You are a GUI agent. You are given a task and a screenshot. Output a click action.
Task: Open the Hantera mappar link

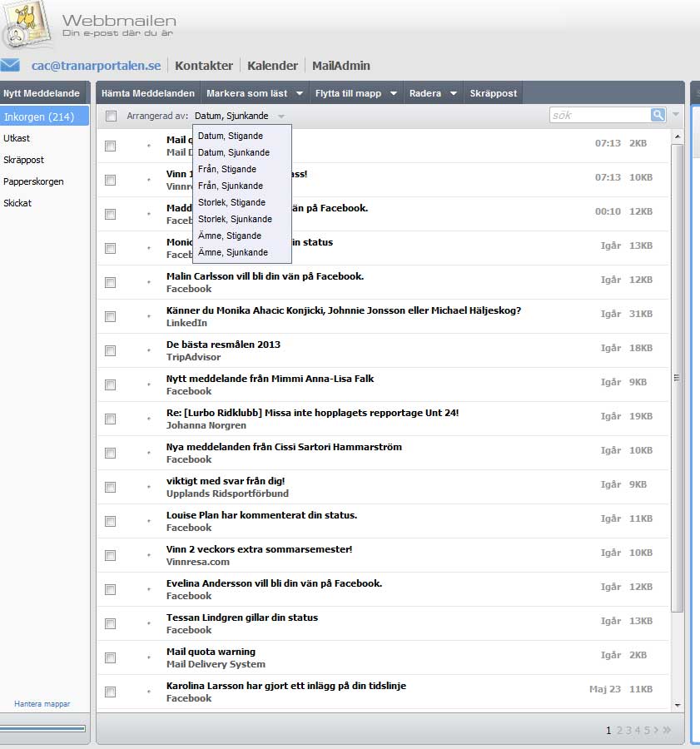pyautogui.click(x=42, y=704)
